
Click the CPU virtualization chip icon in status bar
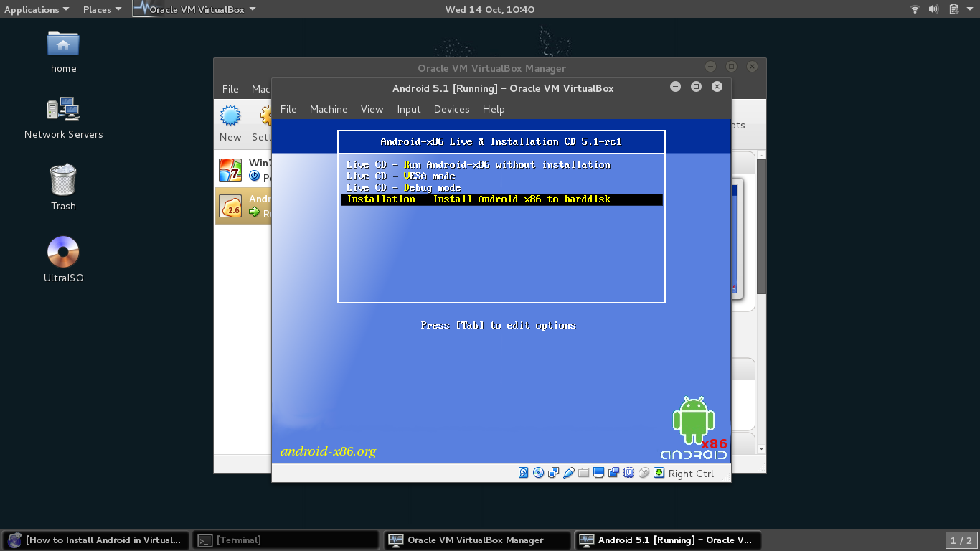[629, 473]
